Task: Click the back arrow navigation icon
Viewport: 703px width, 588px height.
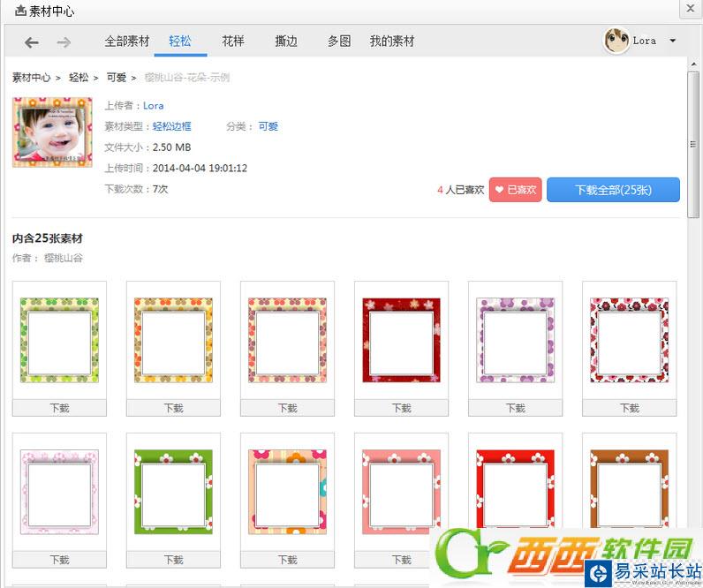Action: click(x=32, y=42)
